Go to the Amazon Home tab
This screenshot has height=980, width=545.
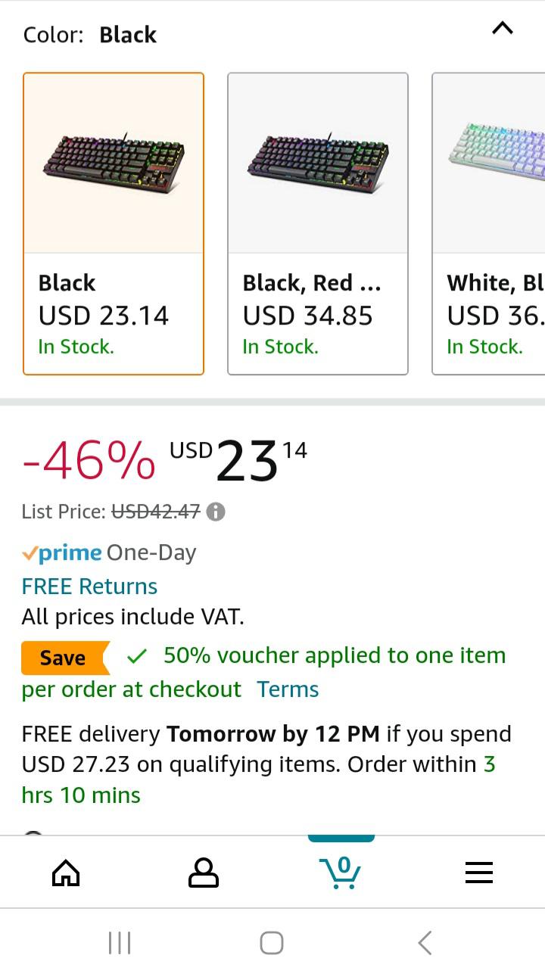66,873
